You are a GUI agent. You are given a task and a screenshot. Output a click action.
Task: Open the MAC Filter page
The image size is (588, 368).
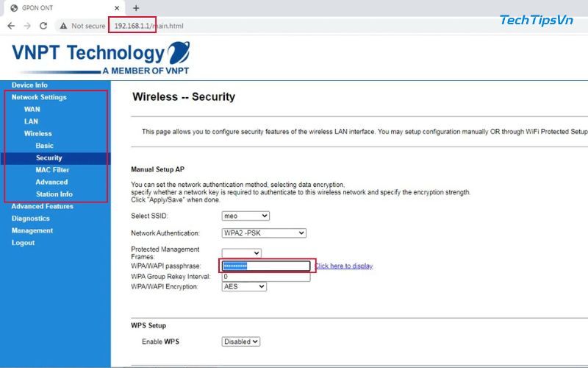click(52, 170)
